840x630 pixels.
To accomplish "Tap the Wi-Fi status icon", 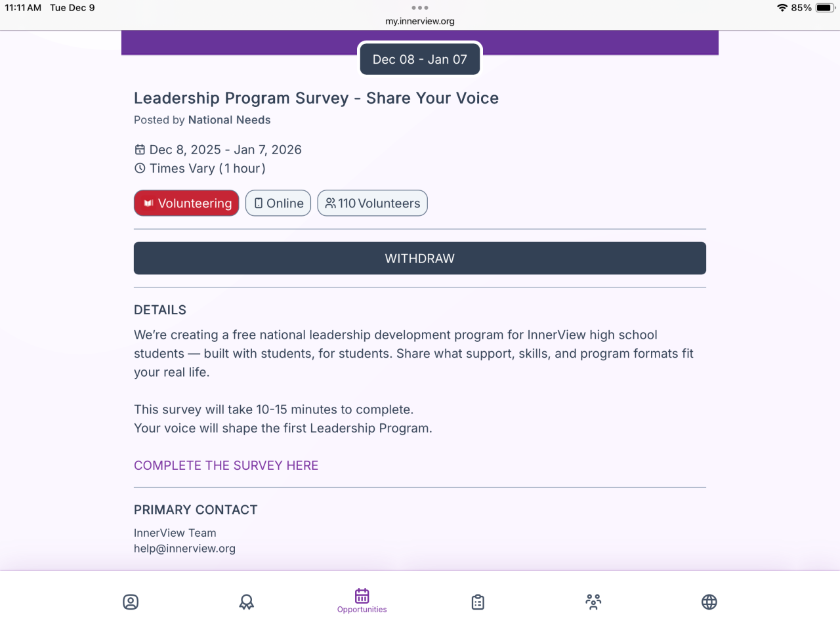I will pos(782,8).
